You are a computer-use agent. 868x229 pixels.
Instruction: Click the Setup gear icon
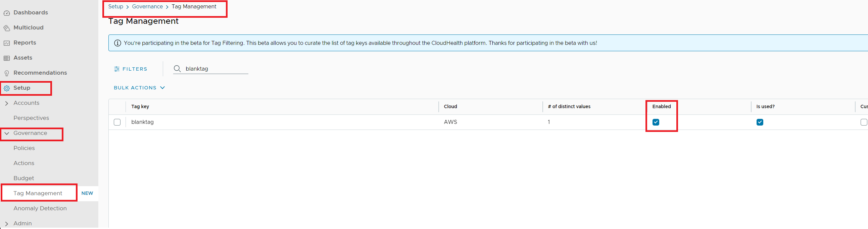tap(7, 88)
